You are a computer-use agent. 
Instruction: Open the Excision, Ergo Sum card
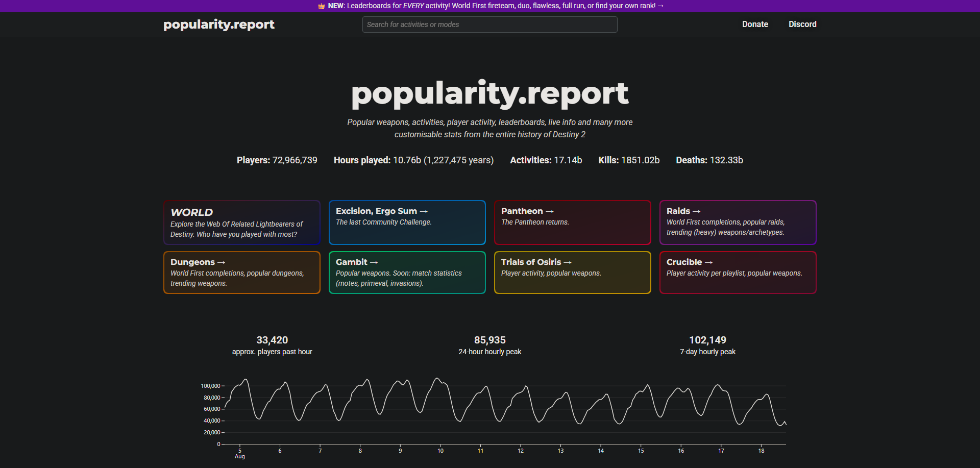point(407,223)
